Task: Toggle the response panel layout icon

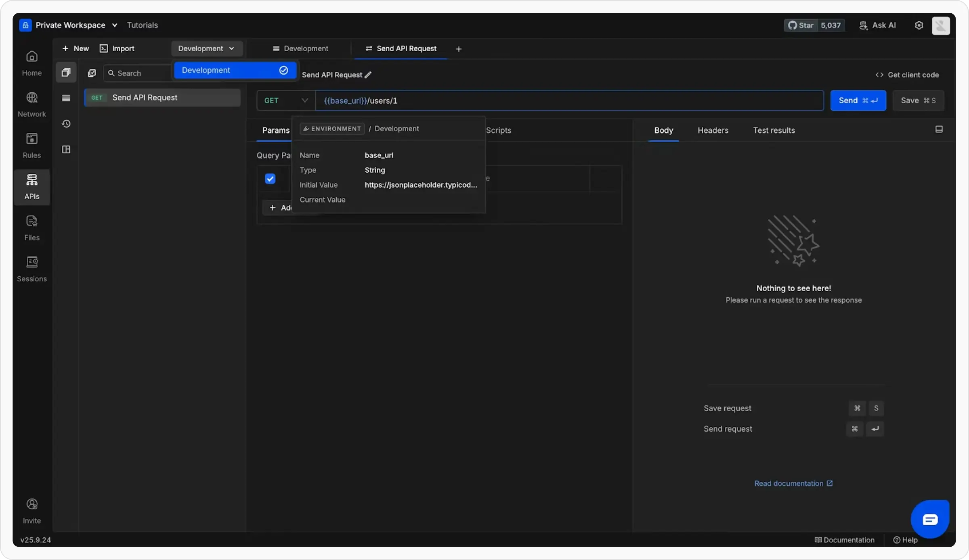Action: (939, 130)
